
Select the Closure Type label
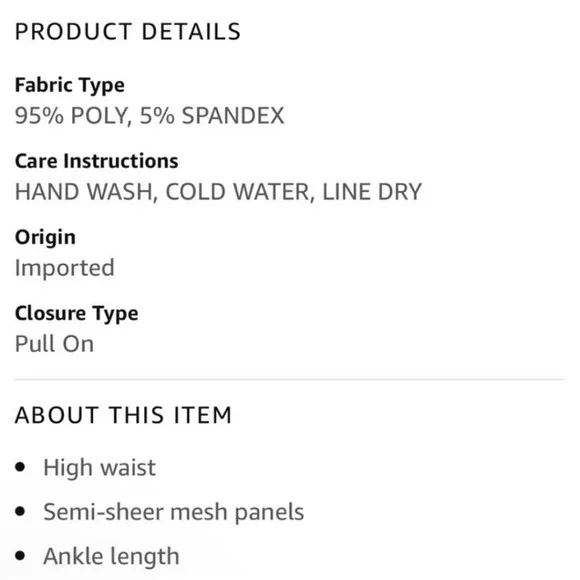pyautogui.click(x=77, y=314)
